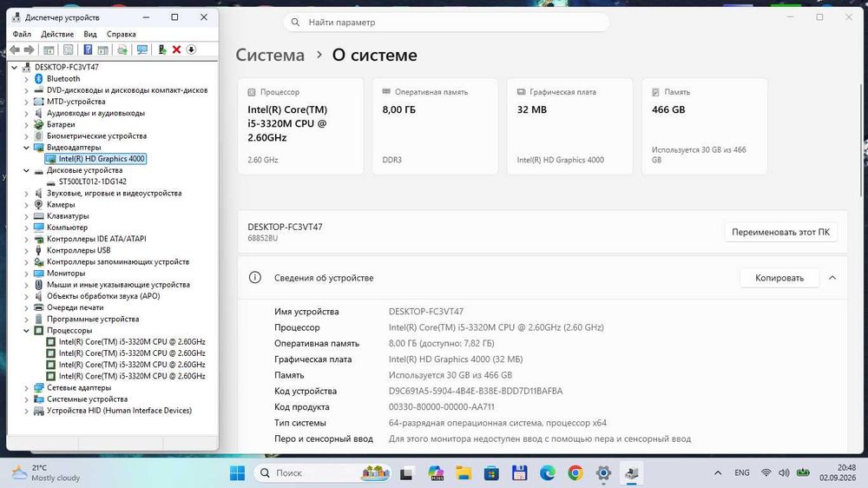Click the red X uninstall device icon
The image size is (868, 488).
point(176,49)
